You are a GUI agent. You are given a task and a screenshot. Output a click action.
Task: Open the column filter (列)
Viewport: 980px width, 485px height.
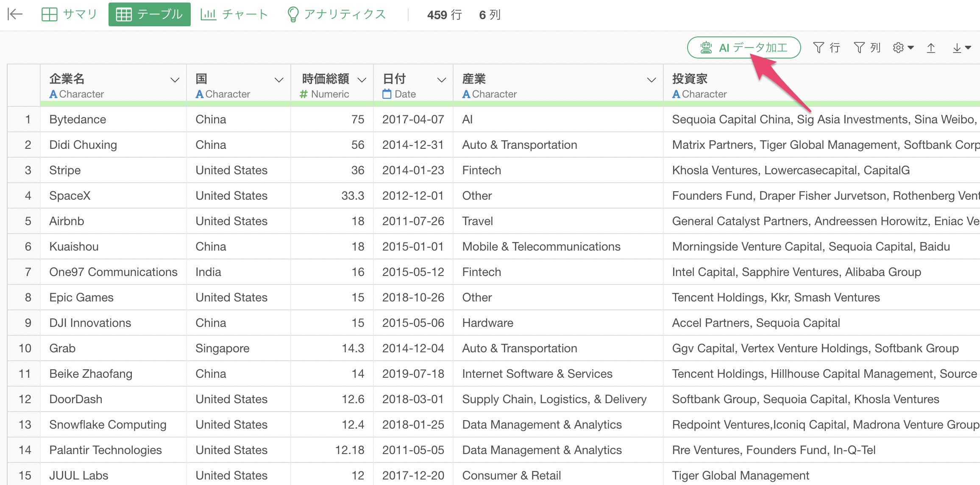867,48
